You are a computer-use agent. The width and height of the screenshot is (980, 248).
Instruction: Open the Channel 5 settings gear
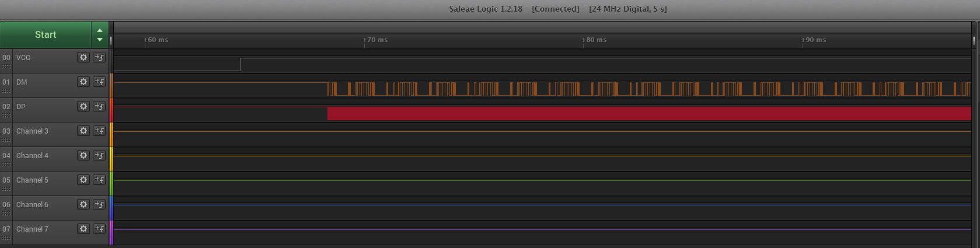point(83,180)
